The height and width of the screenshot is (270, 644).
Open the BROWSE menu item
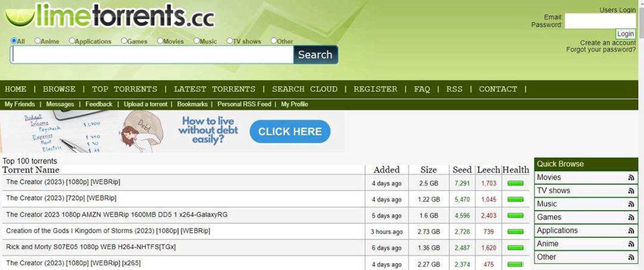point(59,89)
